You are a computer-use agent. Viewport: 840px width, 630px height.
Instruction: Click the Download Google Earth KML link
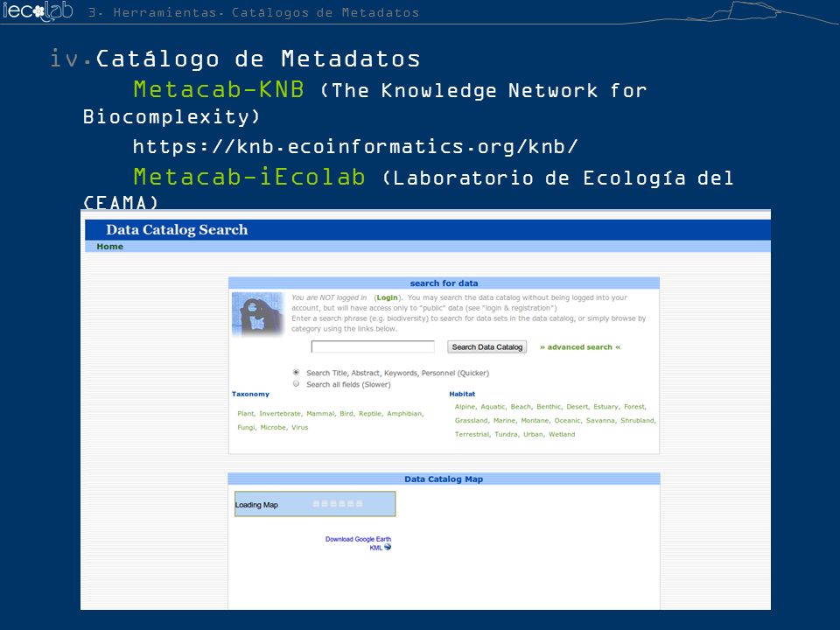358,543
